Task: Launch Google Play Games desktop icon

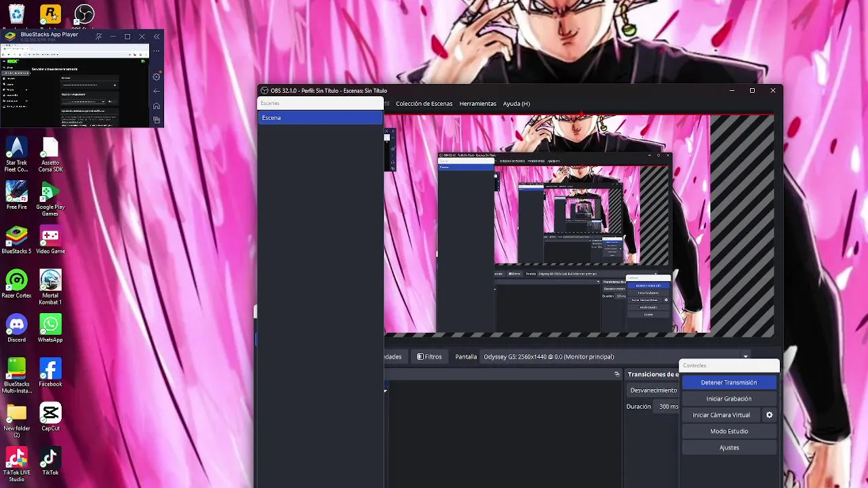Action: click(50, 199)
